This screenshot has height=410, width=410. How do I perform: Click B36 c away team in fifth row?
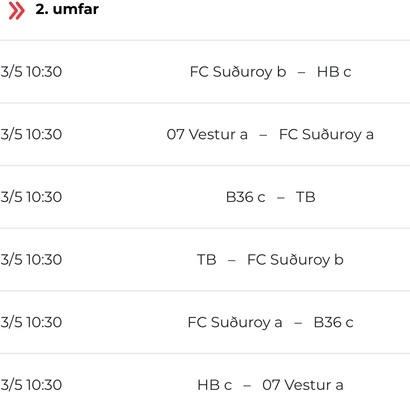coord(333,322)
